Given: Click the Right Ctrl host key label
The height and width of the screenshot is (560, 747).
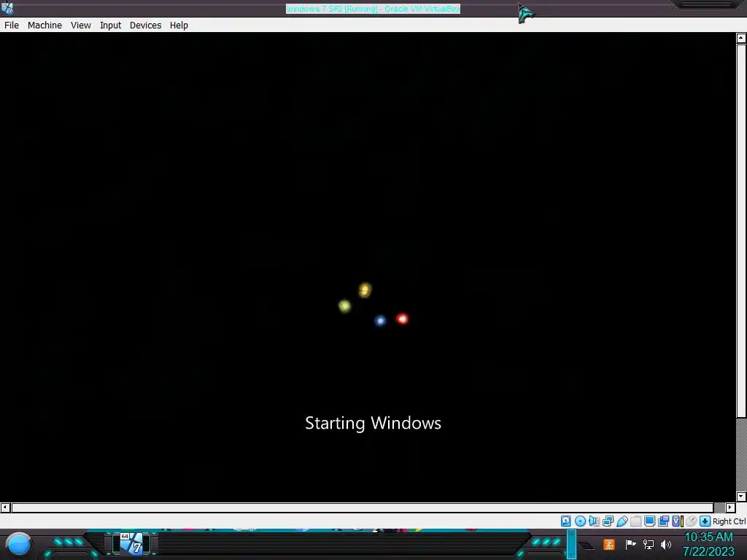Looking at the screenshot, I should 729,521.
